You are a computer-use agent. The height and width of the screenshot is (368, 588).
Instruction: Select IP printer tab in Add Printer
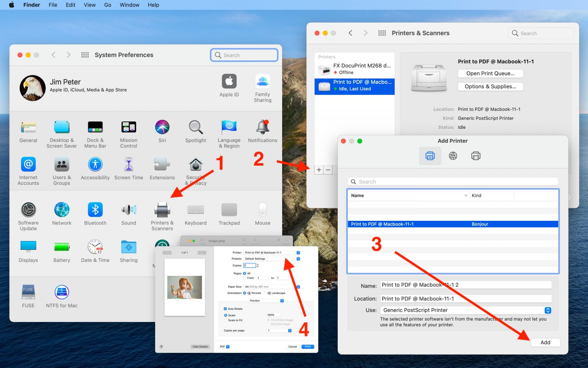point(453,156)
